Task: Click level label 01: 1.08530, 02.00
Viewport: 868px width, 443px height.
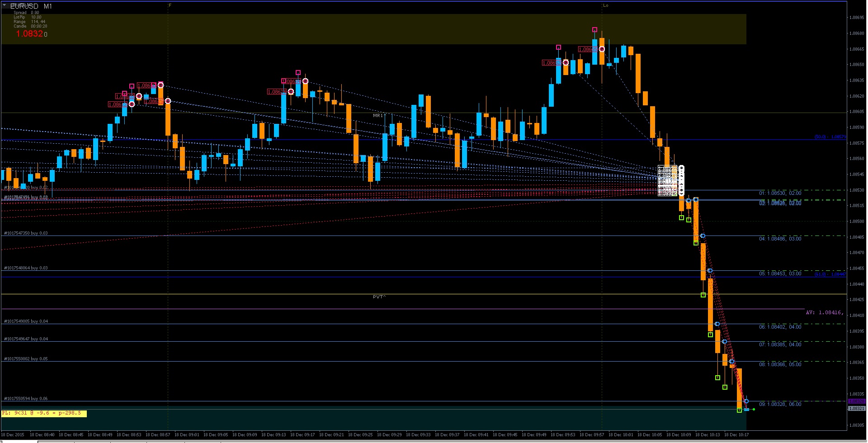Action: (x=780, y=193)
